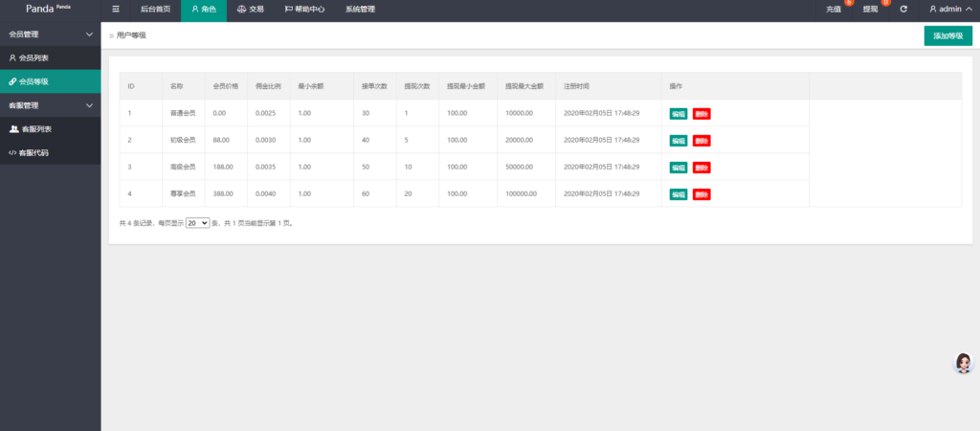Collapse the 会员管理 sidebar group

tap(50, 34)
